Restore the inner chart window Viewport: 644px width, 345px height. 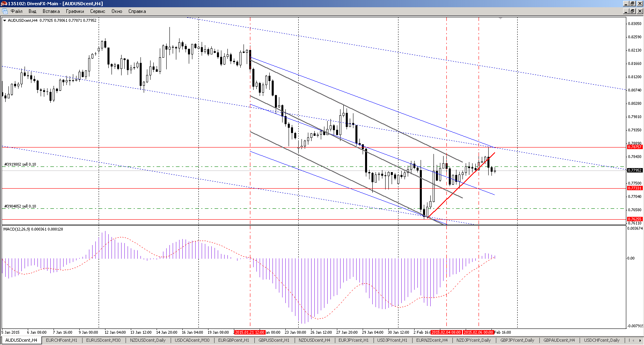pyautogui.click(x=632, y=11)
